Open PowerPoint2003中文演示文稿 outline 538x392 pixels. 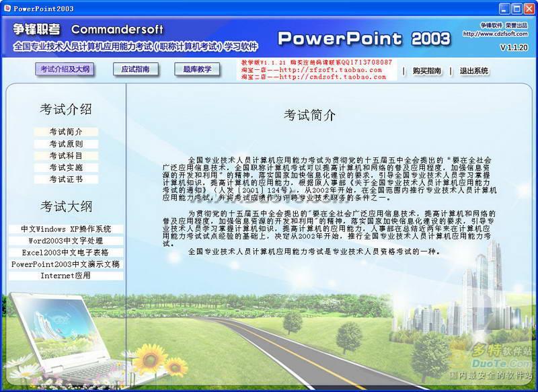(66, 264)
